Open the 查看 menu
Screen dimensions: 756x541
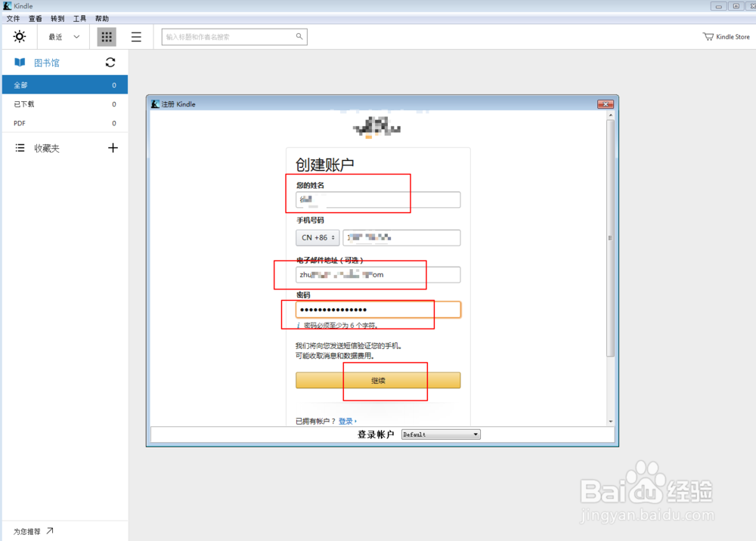tap(36, 18)
